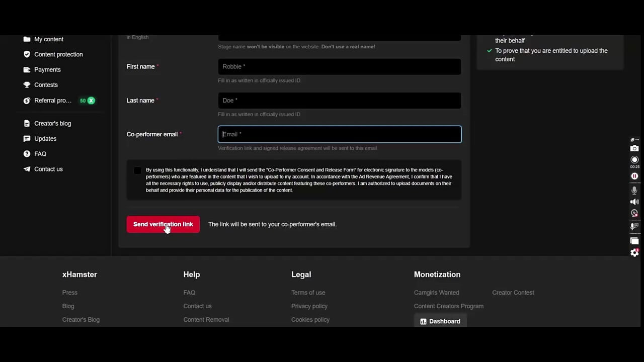The height and width of the screenshot is (362, 644).
Task: Click the Content protection shield icon
Action: (x=27, y=54)
